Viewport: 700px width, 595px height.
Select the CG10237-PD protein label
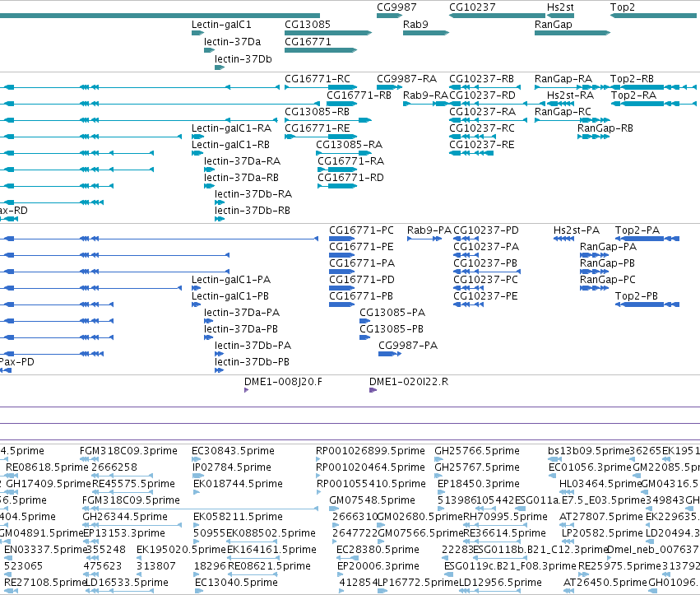coord(486,231)
